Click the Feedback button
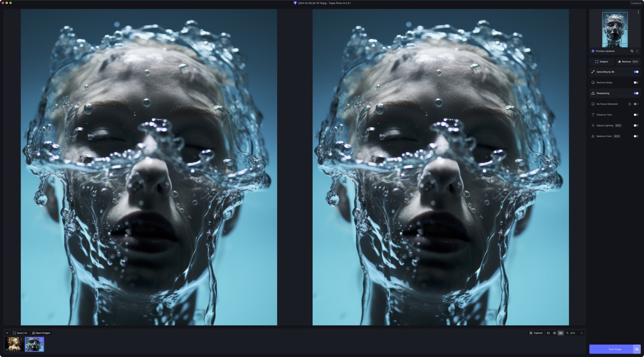Viewport: 644px width, 357px height. coord(636,3)
